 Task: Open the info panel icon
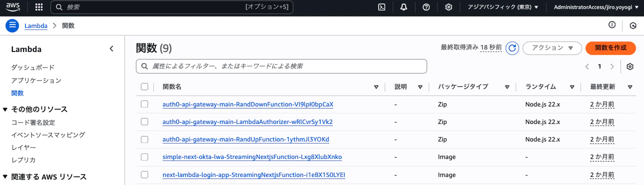coord(612,25)
